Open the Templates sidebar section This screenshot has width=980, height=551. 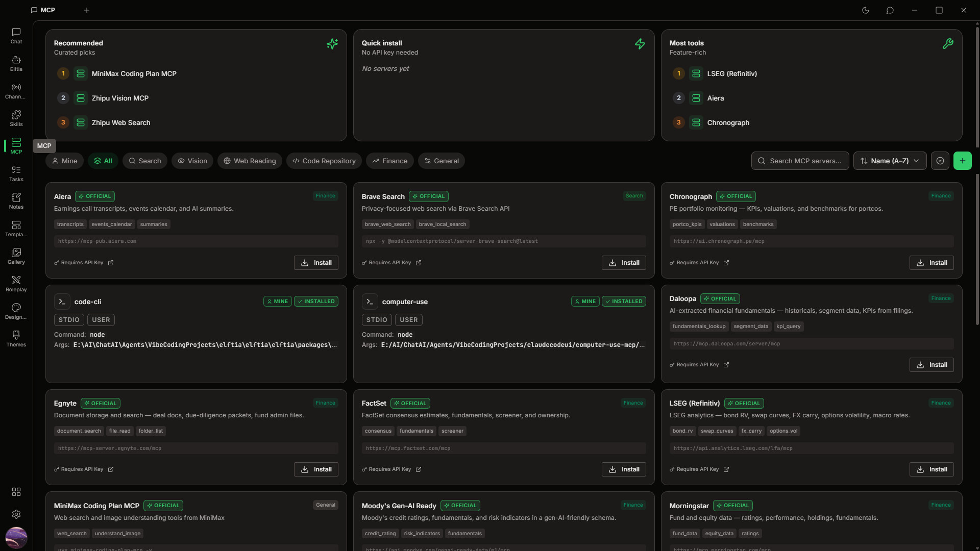pos(16,229)
